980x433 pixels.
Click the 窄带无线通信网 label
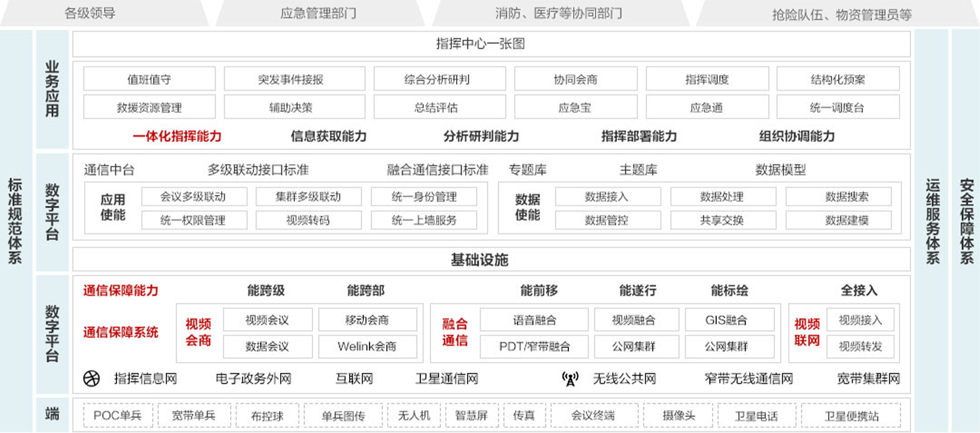(749, 378)
